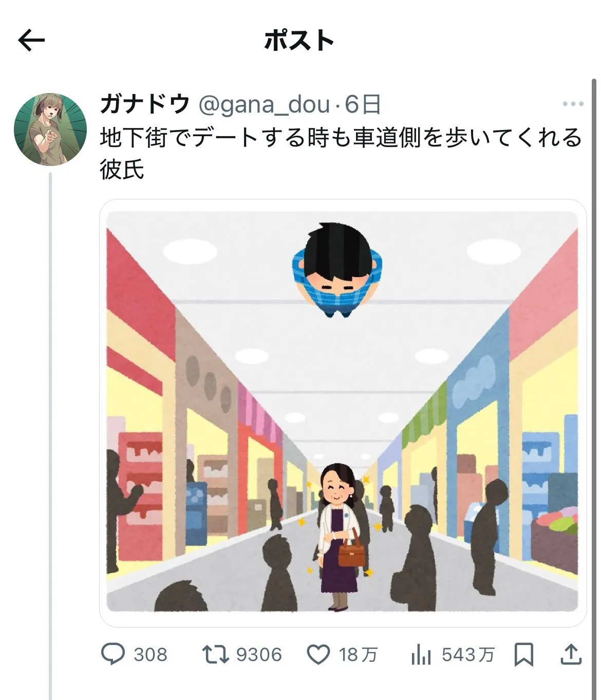Image resolution: width=601 pixels, height=700 pixels.
Task: Like the post with the heart icon
Action: coord(318,654)
